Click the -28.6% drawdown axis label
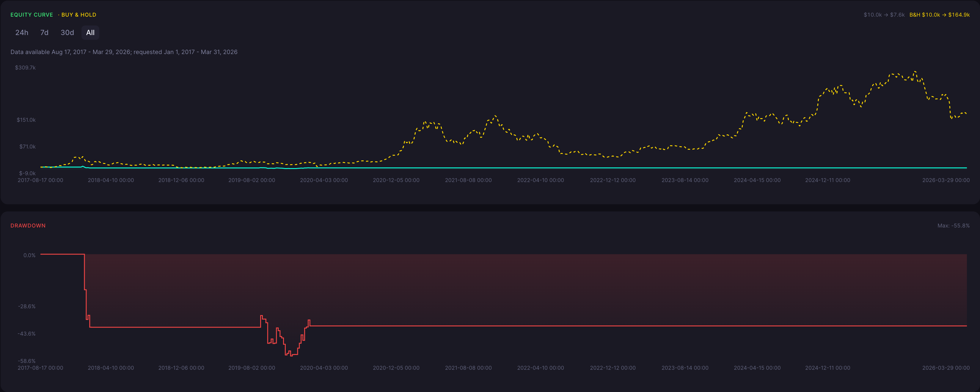Image resolution: width=980 pixels, height=392 pixels. (27, 306)
